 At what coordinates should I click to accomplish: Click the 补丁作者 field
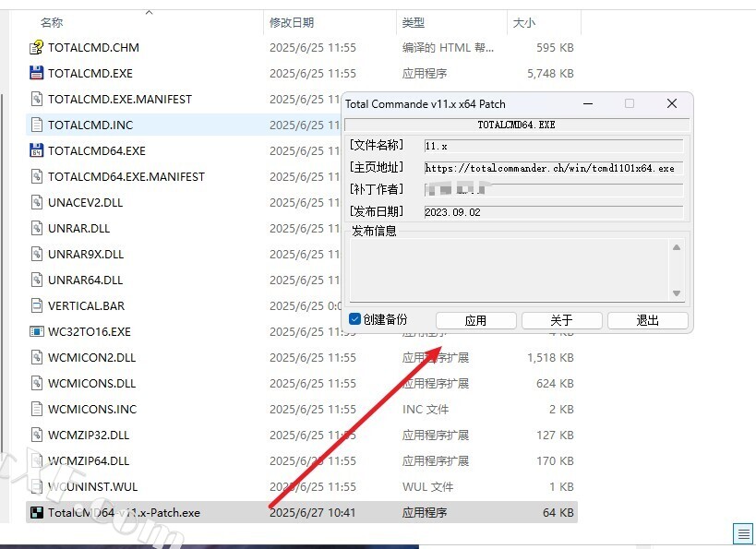[x=554, y=190]
